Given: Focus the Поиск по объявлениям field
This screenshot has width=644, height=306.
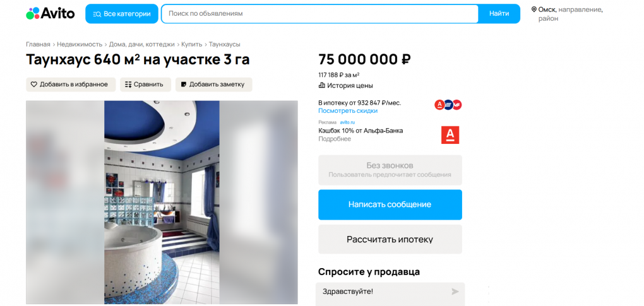Looking at the screenshot, I should [320, 14].
